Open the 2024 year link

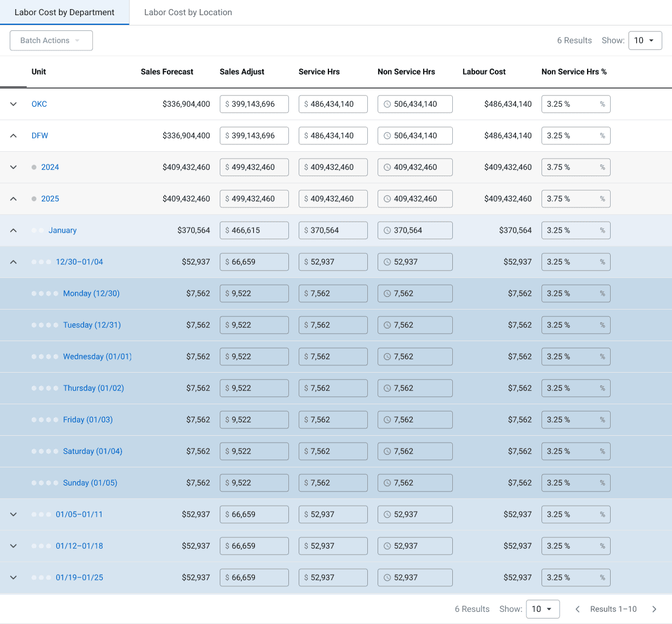click(50, 167)
